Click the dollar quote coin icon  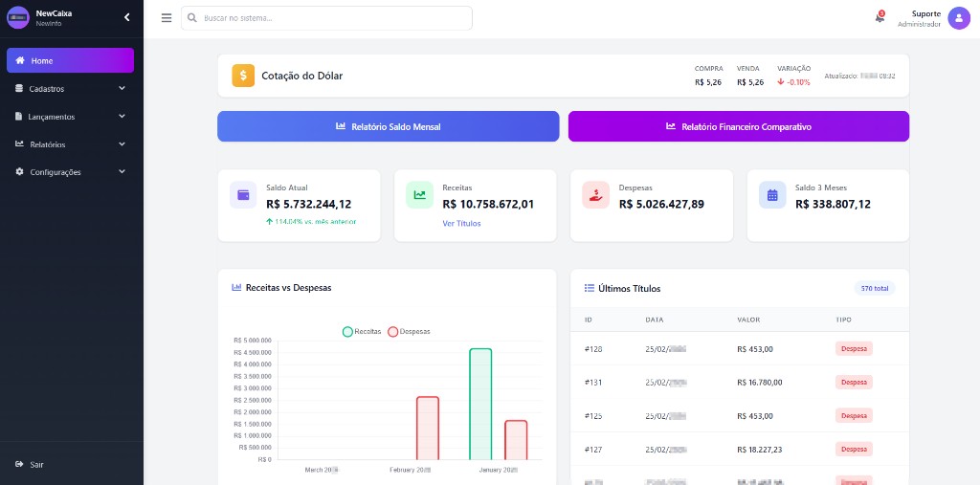243,76
